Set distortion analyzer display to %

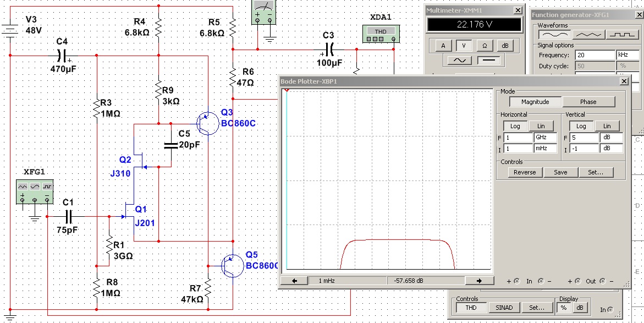tap(564, 308)
